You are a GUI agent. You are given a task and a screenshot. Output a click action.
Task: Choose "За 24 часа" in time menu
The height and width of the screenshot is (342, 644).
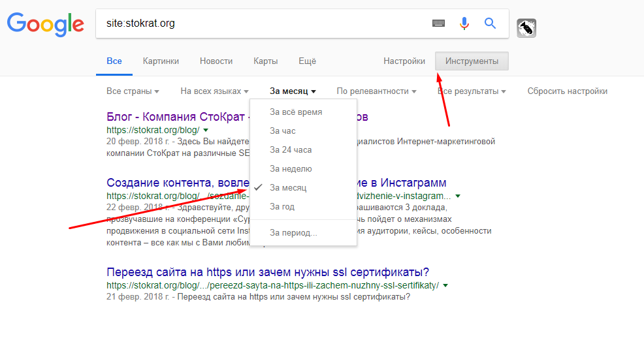click(291, 150)
